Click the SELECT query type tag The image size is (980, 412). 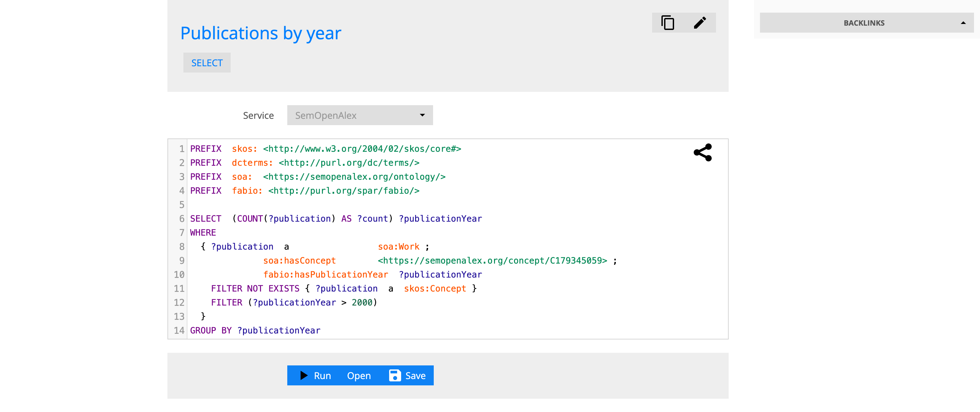point(207,63)
